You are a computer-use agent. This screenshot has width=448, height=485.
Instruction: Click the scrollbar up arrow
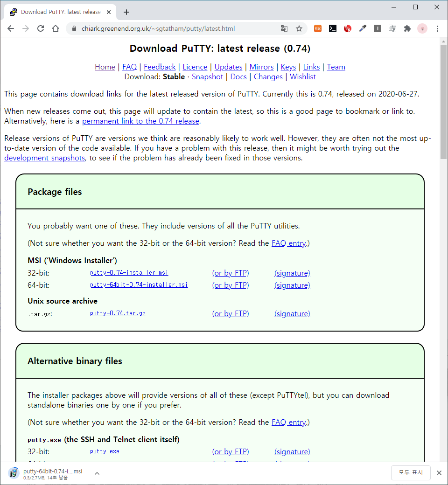click(444, 42)
